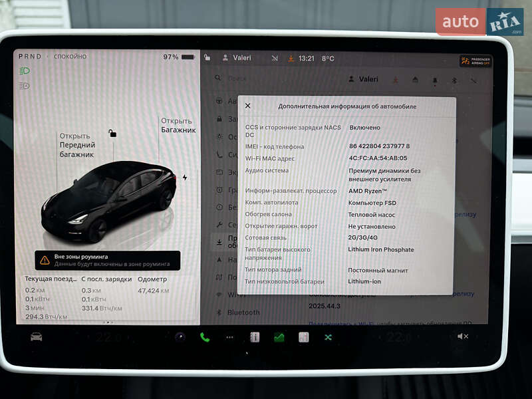Mute audio with the speaker icon
Screen dimensions: 532x399
[x=462, y=336]
